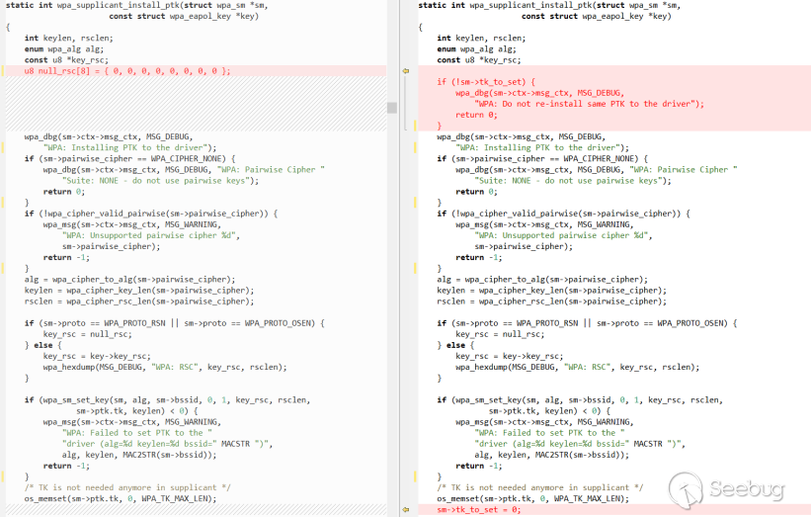Click 'WPA_CIPHER_NONE' condition line in left pane

pyautogui.click(x=129, y=158)
